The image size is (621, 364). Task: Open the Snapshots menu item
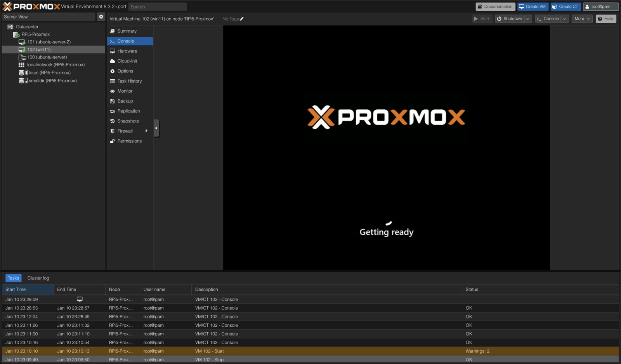pos(130,121)
